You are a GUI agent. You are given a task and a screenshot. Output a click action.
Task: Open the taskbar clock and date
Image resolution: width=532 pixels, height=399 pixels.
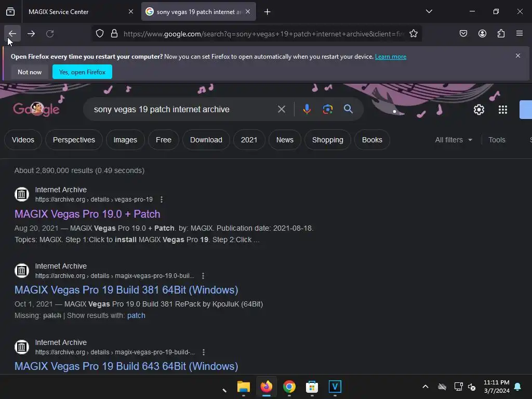[x=496, y=387]
